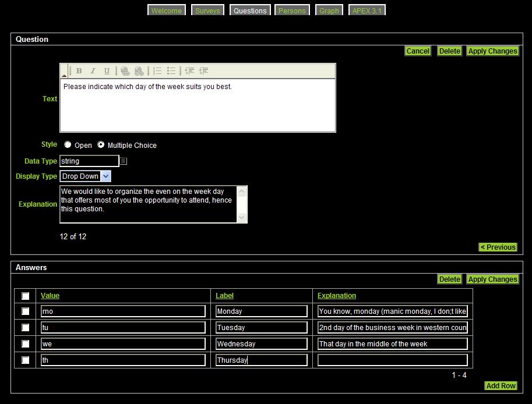Viewport: 532px width, 404px height.
Task: Collapse the editor toolbar with the triangle
Action: (x=64, y=75)
